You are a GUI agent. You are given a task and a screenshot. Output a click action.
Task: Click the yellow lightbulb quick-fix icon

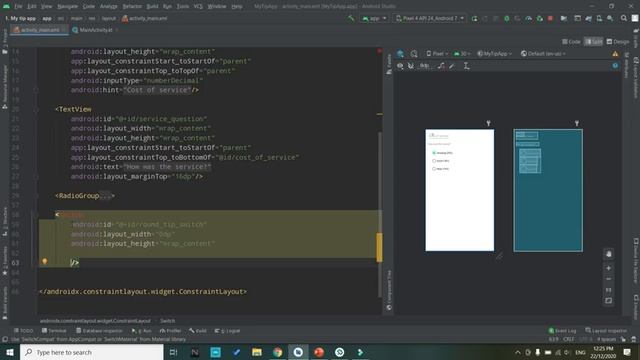pos(44,261)
